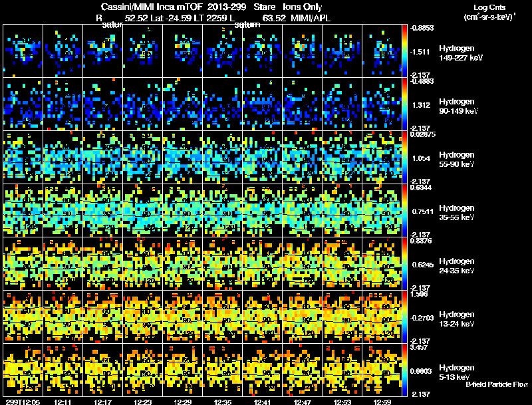The image size is (532, 405).
Task: Click the 'B-field Particle Flow' caption
Action: pos(497,384)
